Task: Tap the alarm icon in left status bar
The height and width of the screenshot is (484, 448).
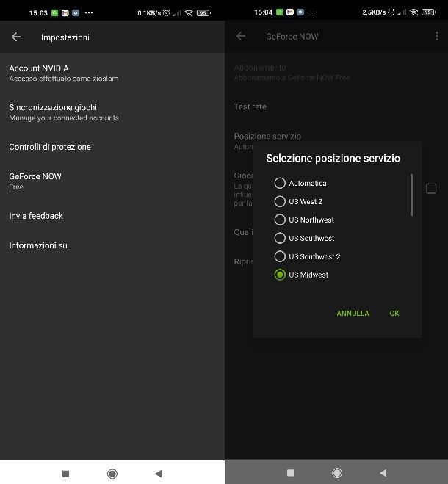Action: [x=167, y=12]
